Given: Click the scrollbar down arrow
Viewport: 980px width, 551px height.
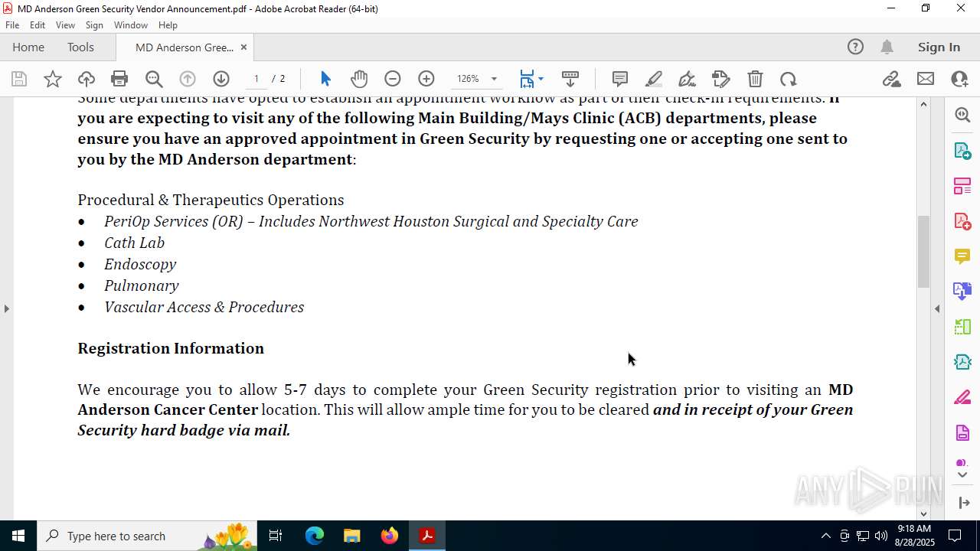Looking at the screenshot, I should click(x=923, y=514).
